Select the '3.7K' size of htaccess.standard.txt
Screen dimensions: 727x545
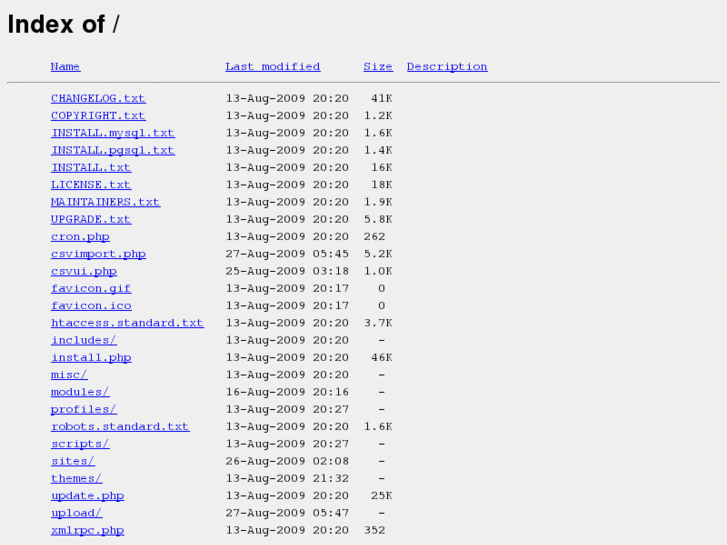pos(378,323)
